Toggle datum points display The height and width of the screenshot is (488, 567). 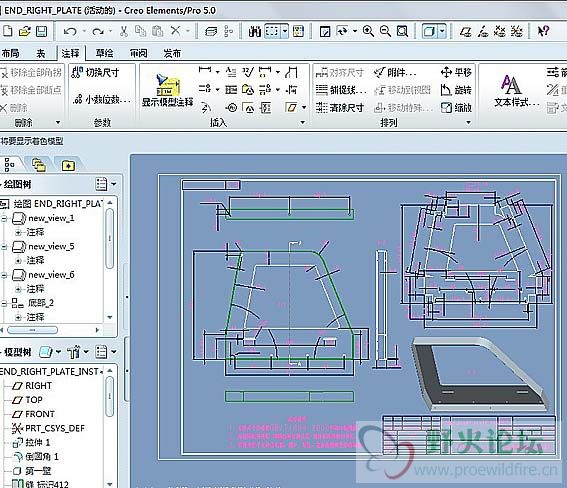click(x=500, y=31)
